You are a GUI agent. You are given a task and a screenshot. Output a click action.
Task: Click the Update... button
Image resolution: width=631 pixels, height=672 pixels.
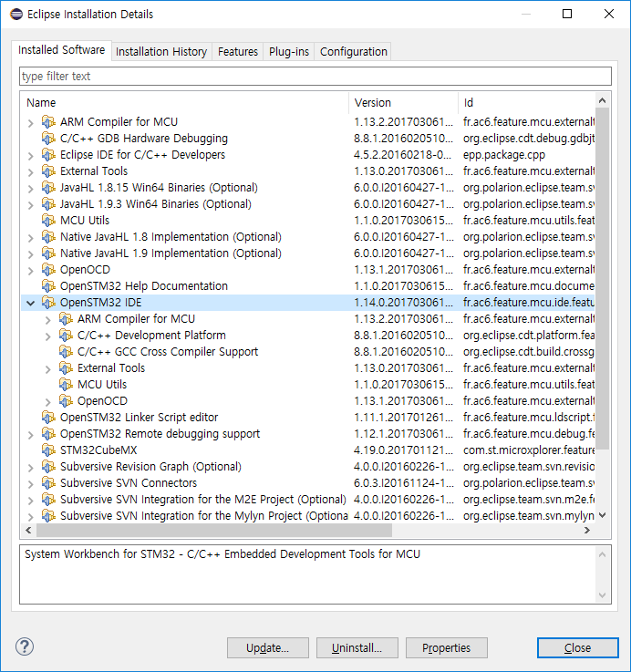tap(268, 647)
